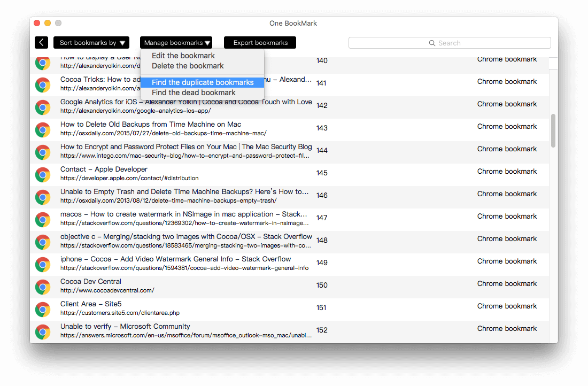588x386 pixels.
Task: Click Chrome icon for Unable to verify row
Action: (x=43, y=332)
